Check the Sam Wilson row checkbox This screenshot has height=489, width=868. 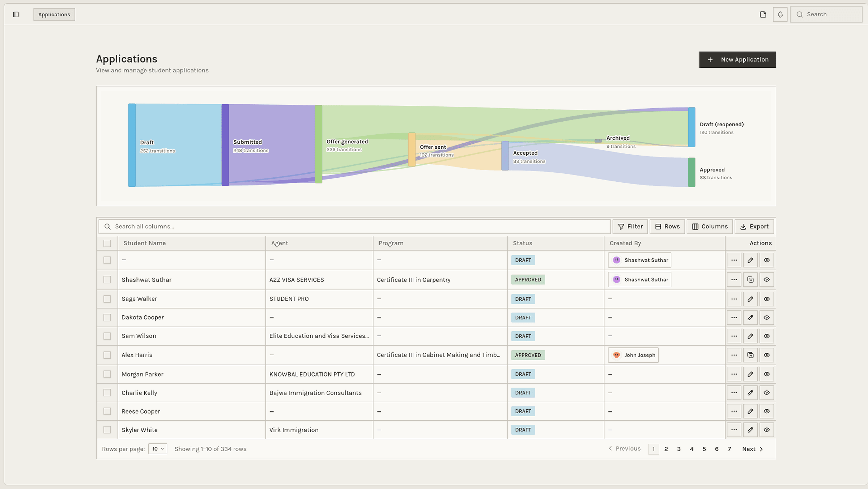click(107, 336)
